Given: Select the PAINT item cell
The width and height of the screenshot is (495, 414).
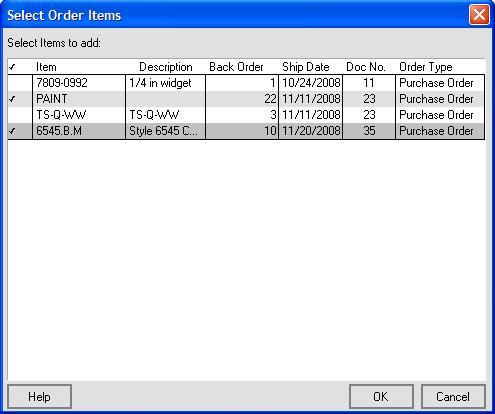Looking at the screenshot, I should click(79, 99).
